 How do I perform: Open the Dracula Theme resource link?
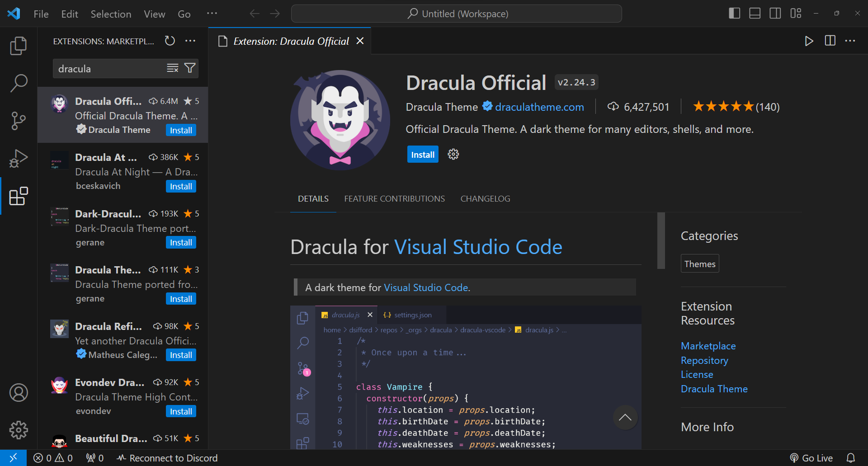click(714, 389)
